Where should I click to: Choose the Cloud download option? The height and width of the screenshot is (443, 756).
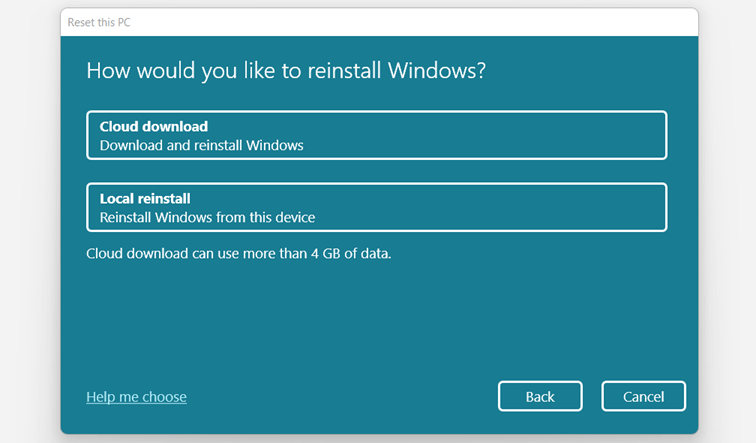click(377, 135)
